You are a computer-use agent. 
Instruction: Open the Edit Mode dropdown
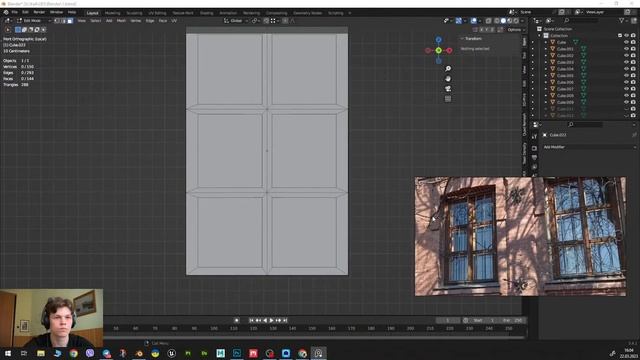coord(34,21)
